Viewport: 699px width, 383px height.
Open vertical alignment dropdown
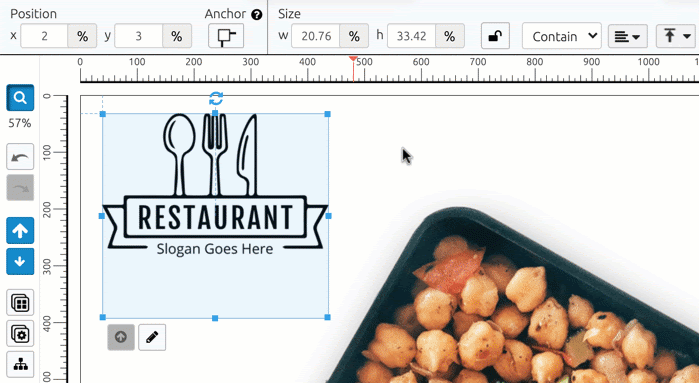coord(676,36)
